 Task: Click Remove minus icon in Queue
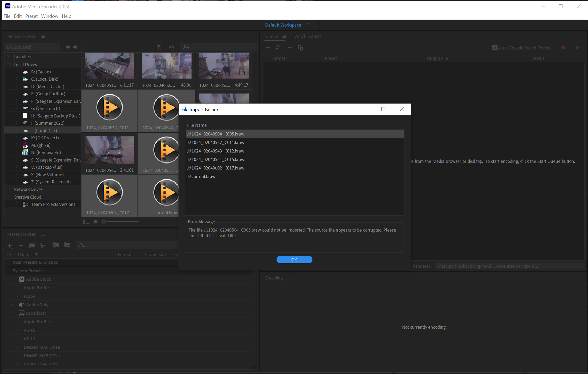(x=289, y=48)
